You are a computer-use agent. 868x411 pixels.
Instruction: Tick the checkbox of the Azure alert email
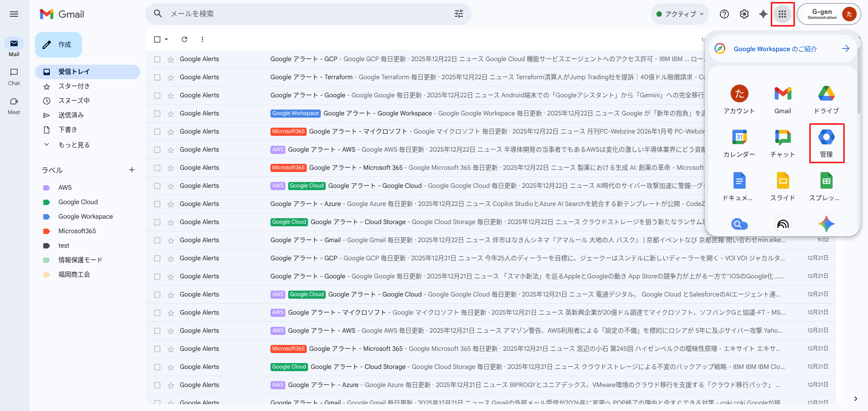157,204
